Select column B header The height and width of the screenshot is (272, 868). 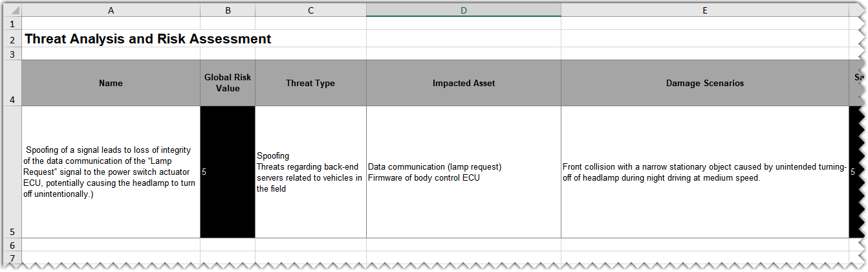(x=228, y=10)
